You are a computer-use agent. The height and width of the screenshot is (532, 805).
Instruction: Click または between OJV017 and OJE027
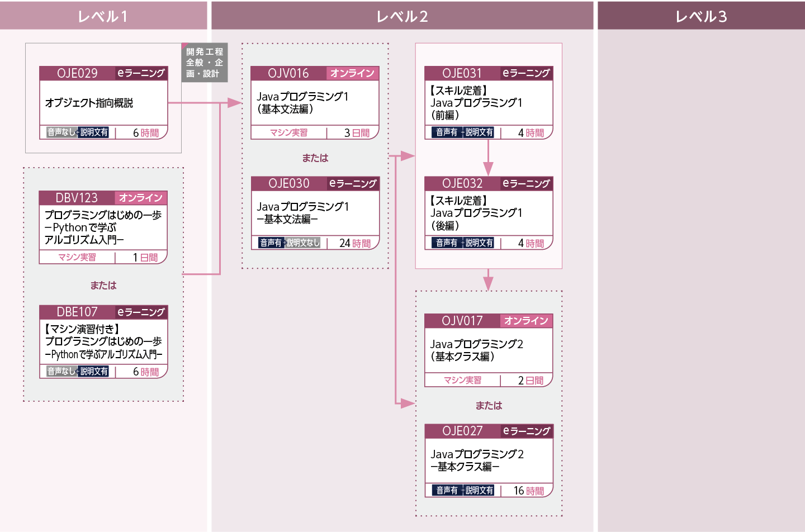(489, 405)
